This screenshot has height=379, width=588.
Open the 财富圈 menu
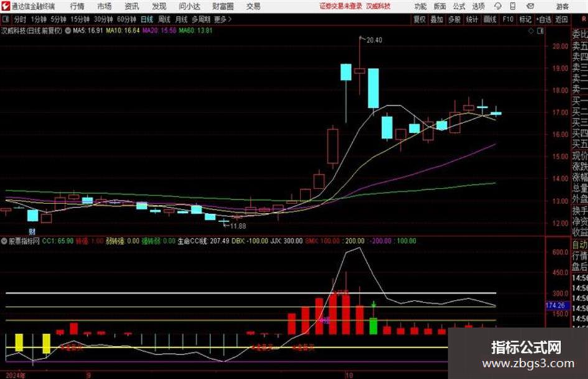[x=223, y=6]
